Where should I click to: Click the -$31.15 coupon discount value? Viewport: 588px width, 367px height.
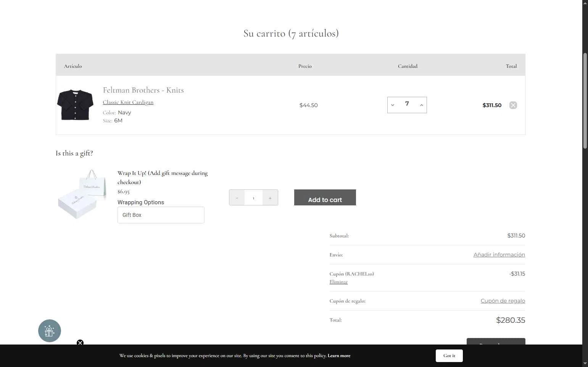click(x=517, y=274)
